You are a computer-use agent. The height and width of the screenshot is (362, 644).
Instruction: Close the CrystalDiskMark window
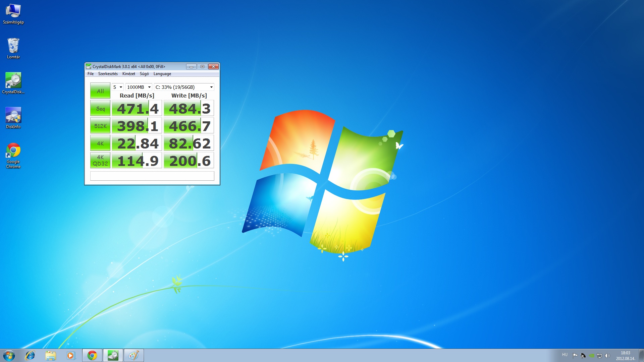pos(213,66)
